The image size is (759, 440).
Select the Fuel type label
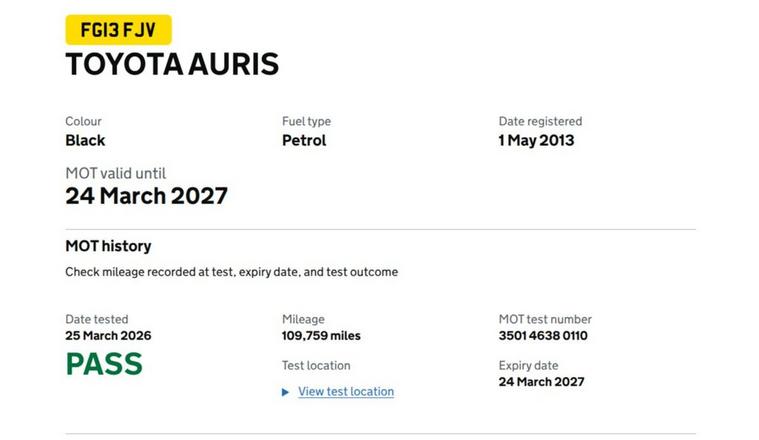pyautogui.click(x=306, y=122)
